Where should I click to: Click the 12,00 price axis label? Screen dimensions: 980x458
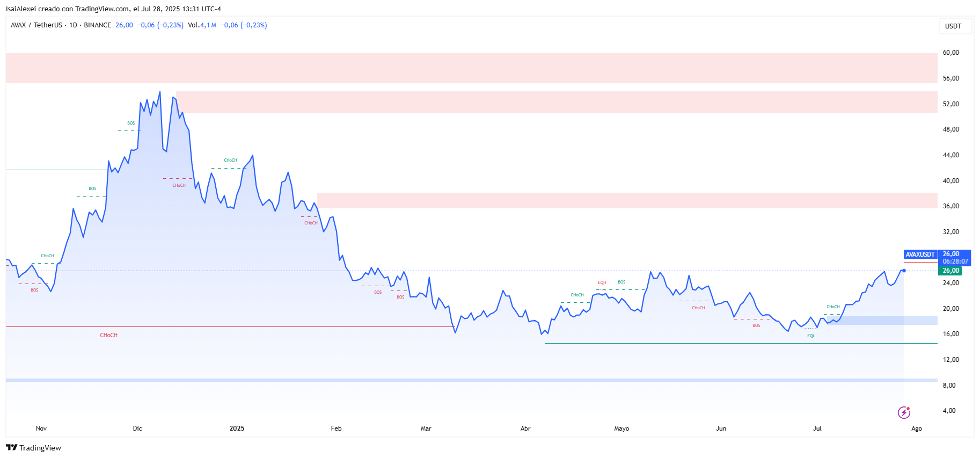pos(950,360)
